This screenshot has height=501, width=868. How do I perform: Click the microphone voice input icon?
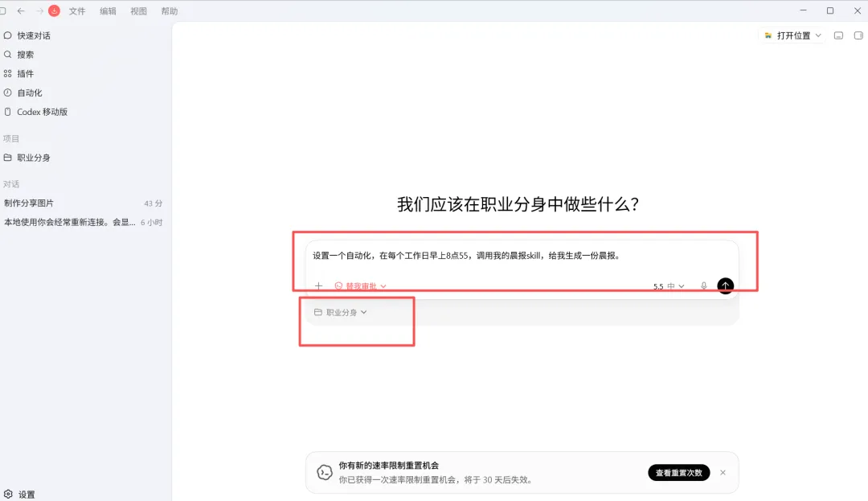click(x=703, y=286)
